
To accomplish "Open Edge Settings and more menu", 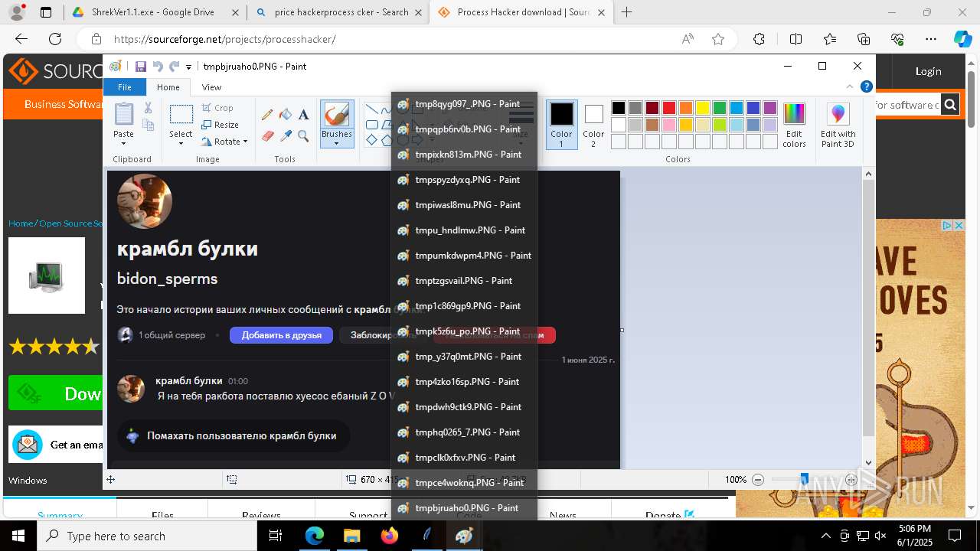I will 930,39.
